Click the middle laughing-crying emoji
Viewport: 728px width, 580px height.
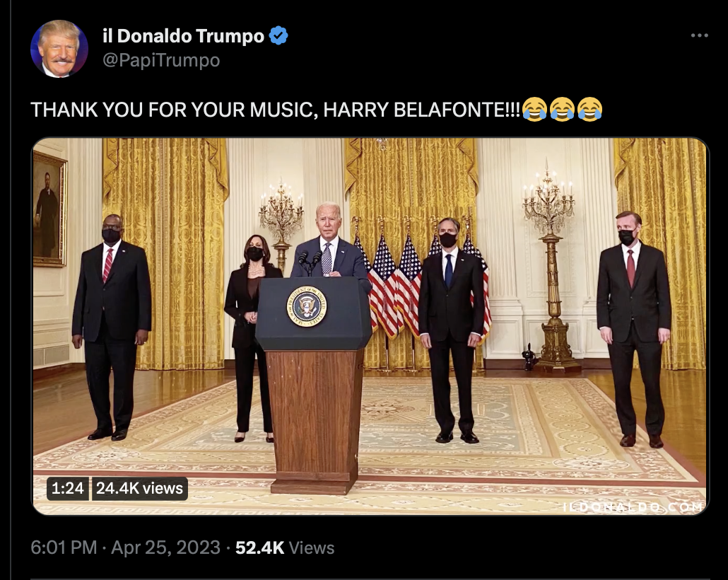[x=562, y=110]
